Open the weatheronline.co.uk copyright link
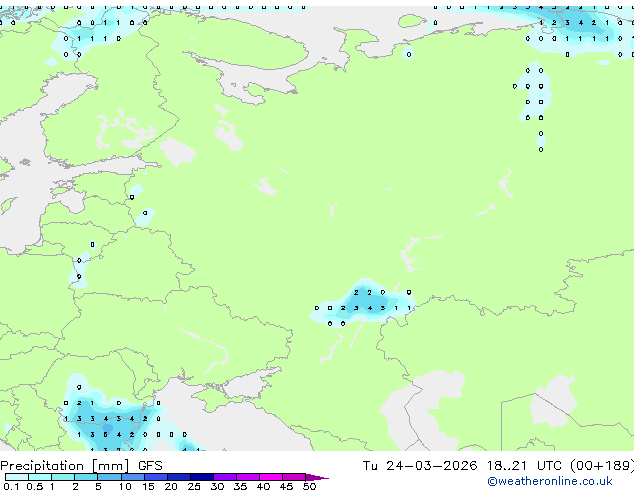 [550, 481]
